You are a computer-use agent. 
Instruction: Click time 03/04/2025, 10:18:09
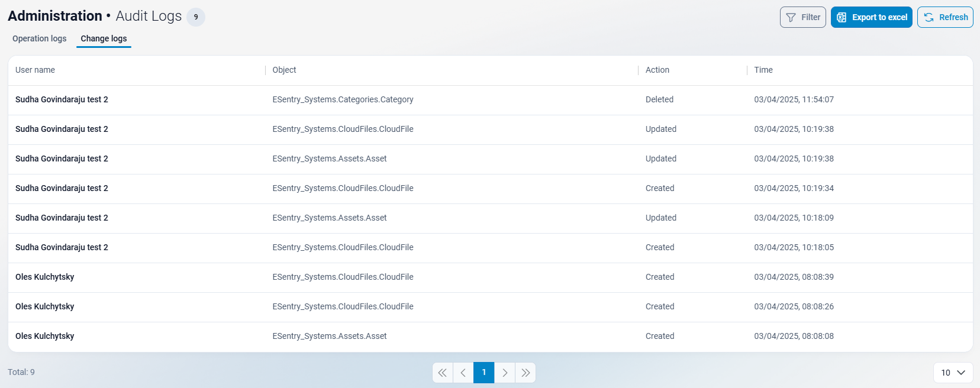coord(794,218)
